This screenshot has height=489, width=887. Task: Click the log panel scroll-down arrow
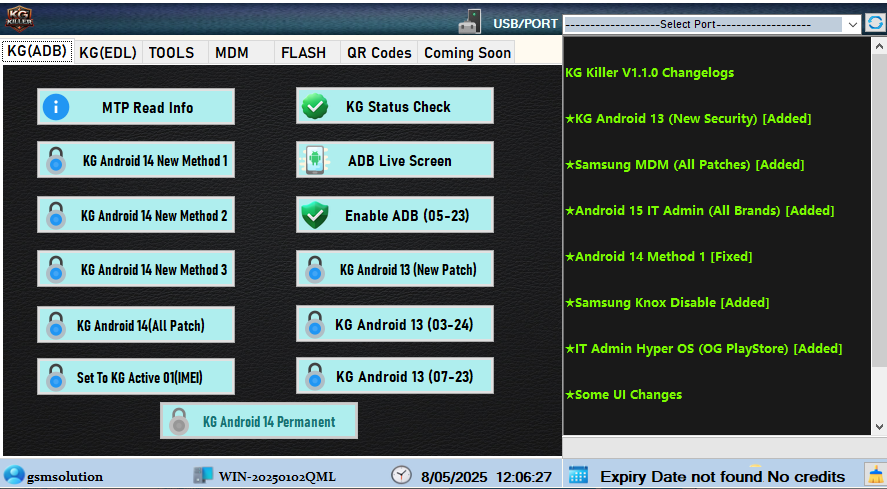click(879, 426)
